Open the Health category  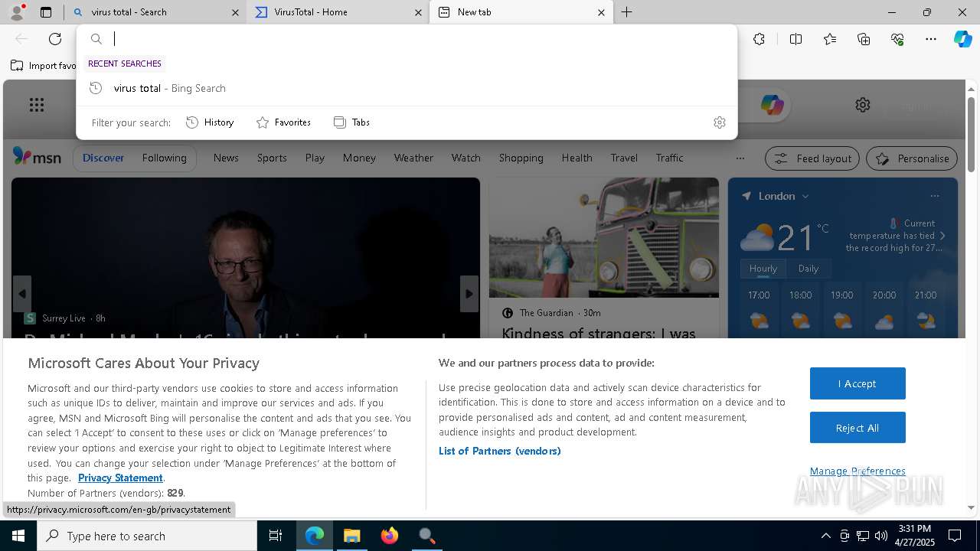click(x=577, y=158)
